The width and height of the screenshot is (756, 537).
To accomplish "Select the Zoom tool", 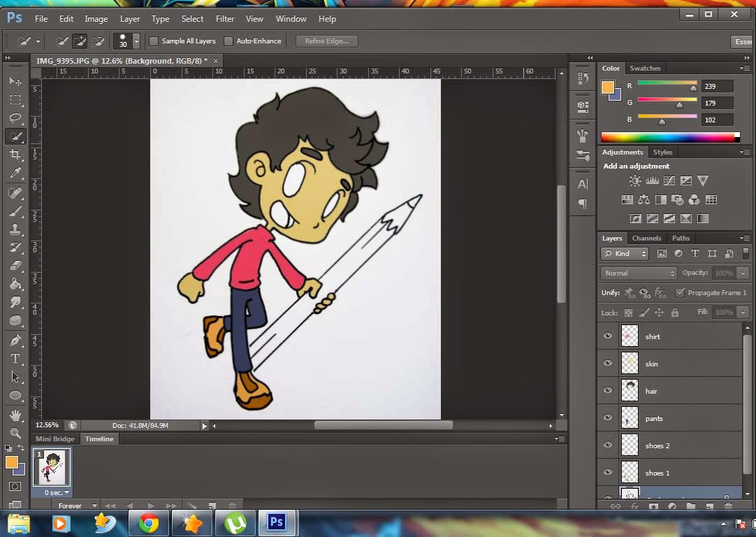I will coord(15,433).
